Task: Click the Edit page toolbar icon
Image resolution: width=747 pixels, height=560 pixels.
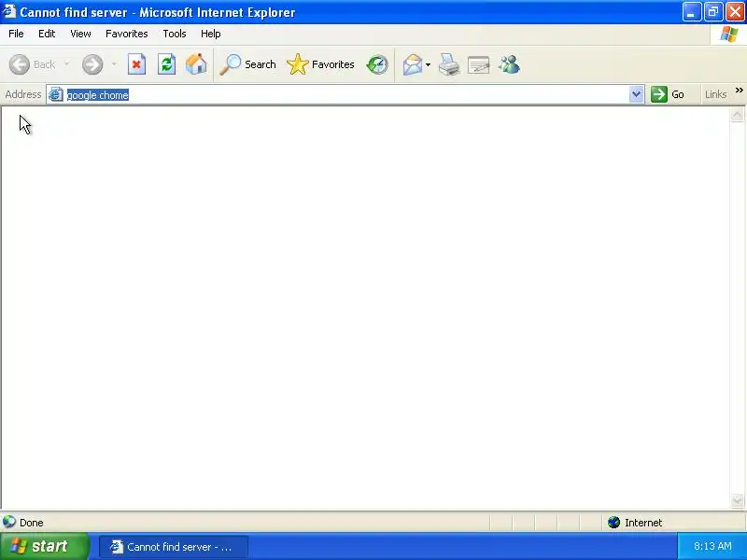Action: 479,64
